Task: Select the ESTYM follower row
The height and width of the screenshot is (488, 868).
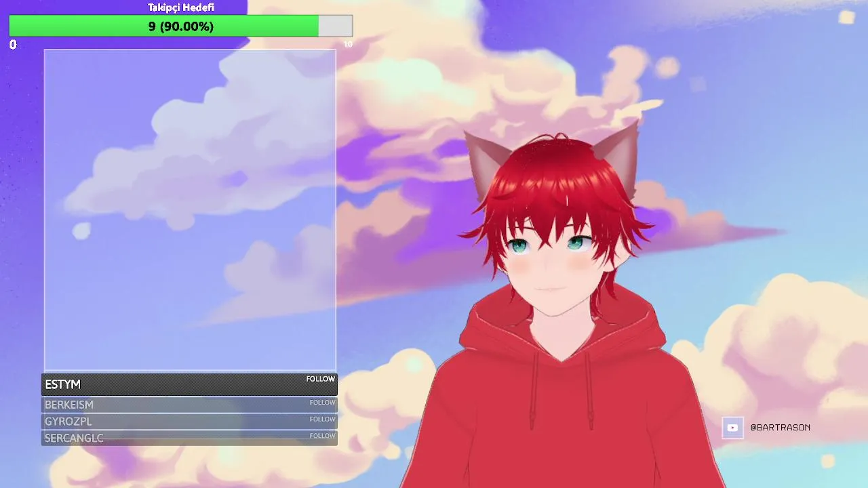Action: click(x=189, y=384)
